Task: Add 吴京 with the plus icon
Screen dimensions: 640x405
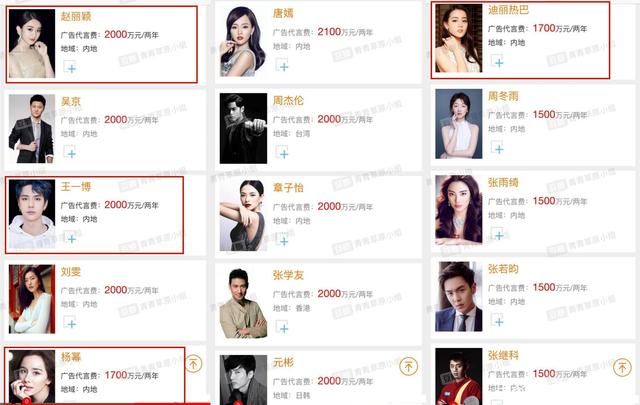Action: [x=70, y=152]
